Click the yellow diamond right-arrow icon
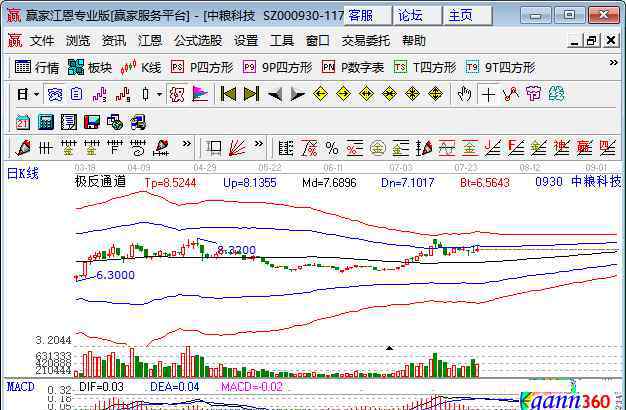The height and width of the screenshot is (410, 626). 343,95
